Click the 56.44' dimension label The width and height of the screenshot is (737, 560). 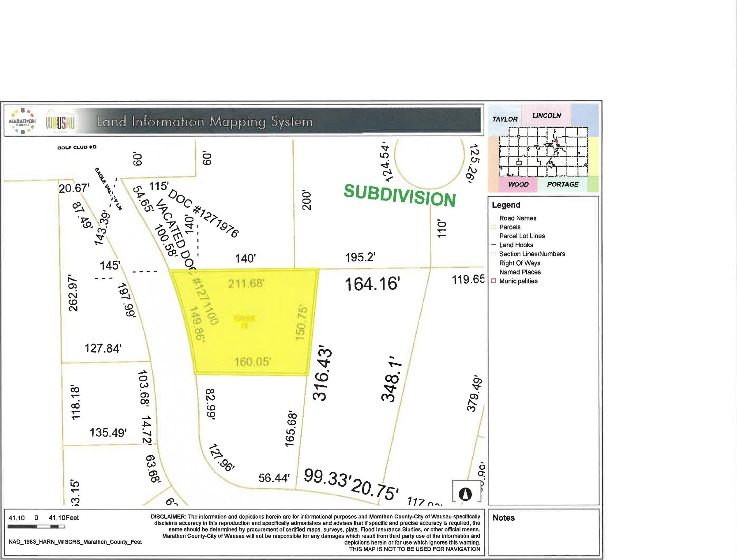coord(274,478)
